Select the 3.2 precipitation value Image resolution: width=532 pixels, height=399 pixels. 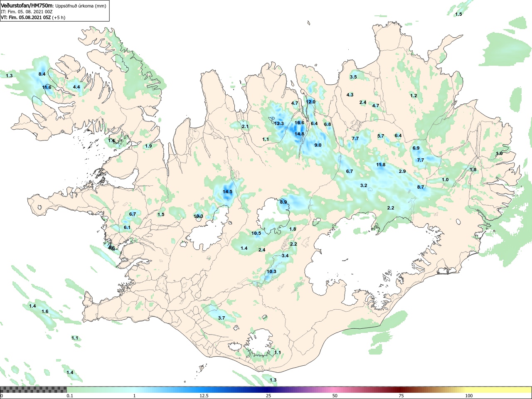[364, 185]
